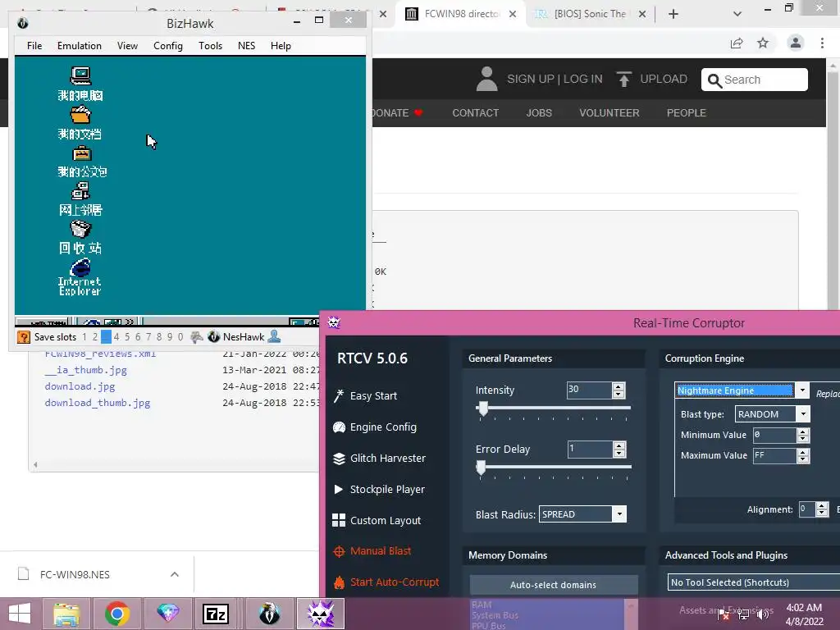Open the Config menu in BizHawk
Viewport: 840px width, 630px height.
(x=168, y=46)
